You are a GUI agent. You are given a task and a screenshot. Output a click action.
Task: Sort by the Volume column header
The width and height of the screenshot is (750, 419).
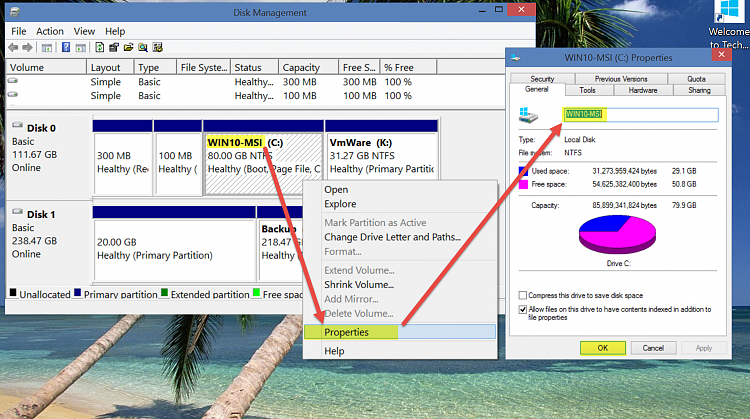[46, 67]
